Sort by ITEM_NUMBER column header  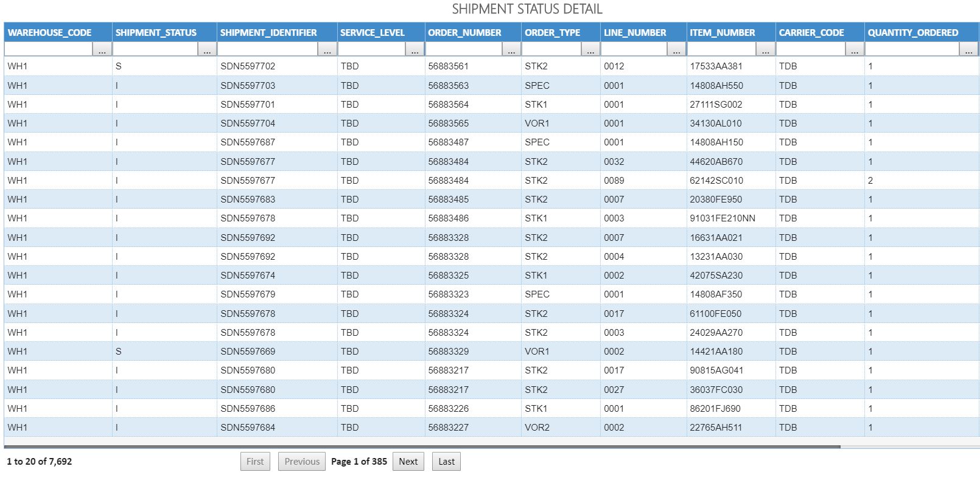722,33
